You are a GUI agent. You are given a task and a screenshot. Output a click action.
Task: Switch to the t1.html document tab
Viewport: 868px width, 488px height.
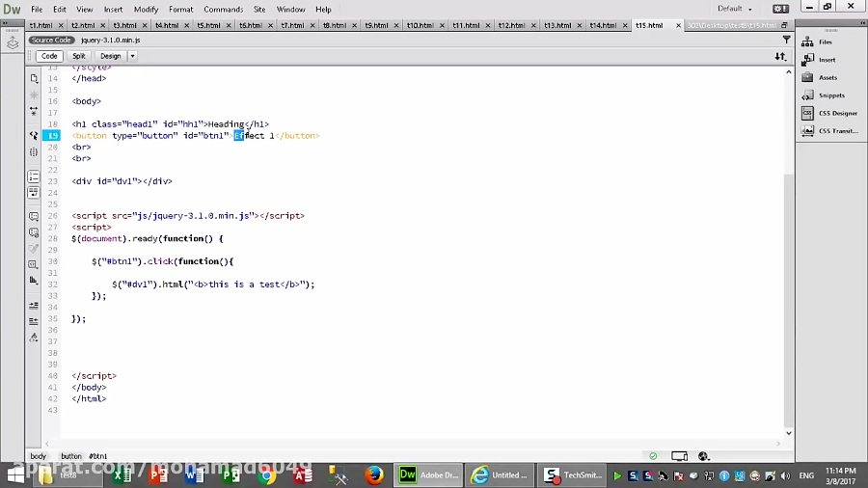41,25
